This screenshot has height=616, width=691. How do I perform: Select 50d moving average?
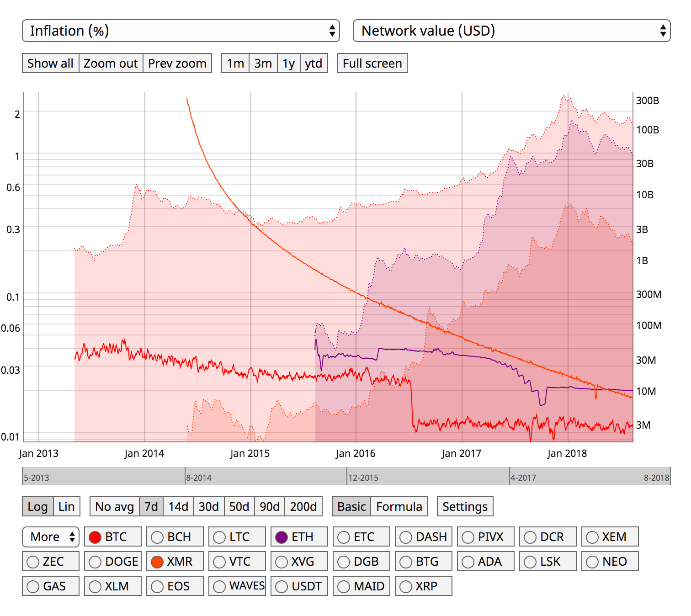pos(239,506)
